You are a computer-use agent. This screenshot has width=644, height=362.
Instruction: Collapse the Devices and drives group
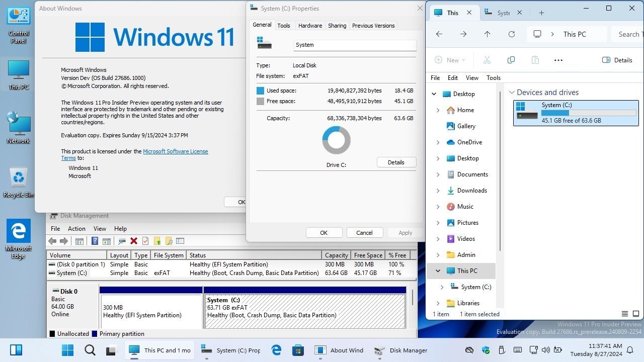pyautogui.click(x=512, y=93)
